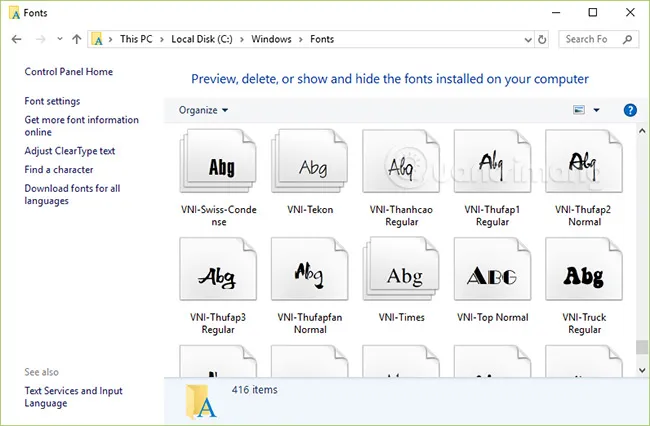Select the VNI-Thanhcao Regular font icon
Image resolution: width=650 pixels, height=426 pixels.
[401, 161]
